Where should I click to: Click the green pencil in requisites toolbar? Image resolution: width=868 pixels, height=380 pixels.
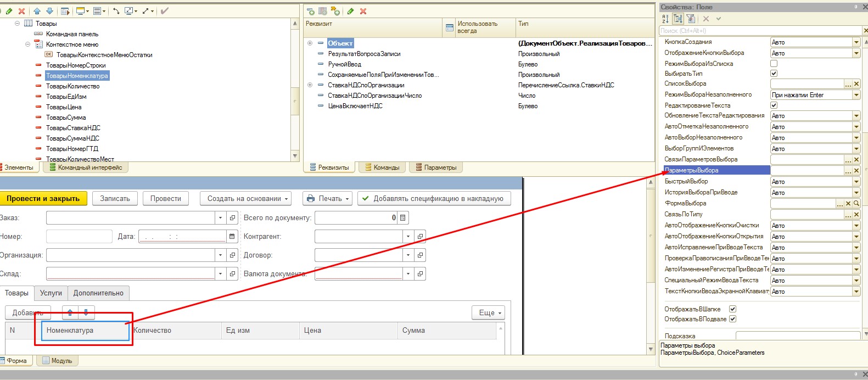350,11
